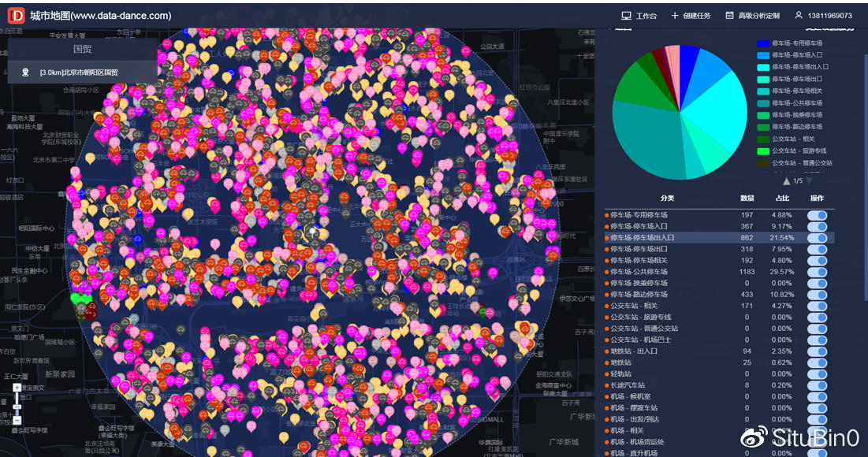Click the map zoom-out minus button

point(17,421)
